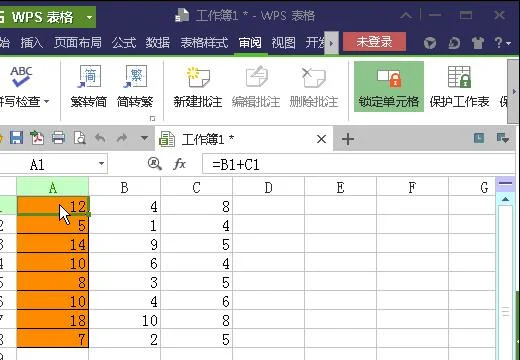Viewport: 520px width, 360px height.
Task: Save the workbook with the floppy icon
Action: [x=16, y=137]
